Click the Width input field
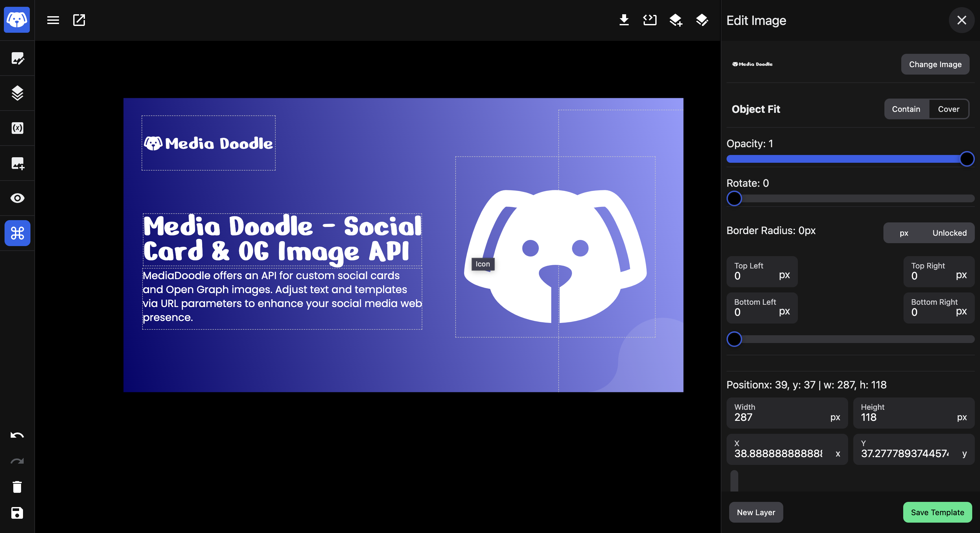The image size is (980, 533). (787, 413)
